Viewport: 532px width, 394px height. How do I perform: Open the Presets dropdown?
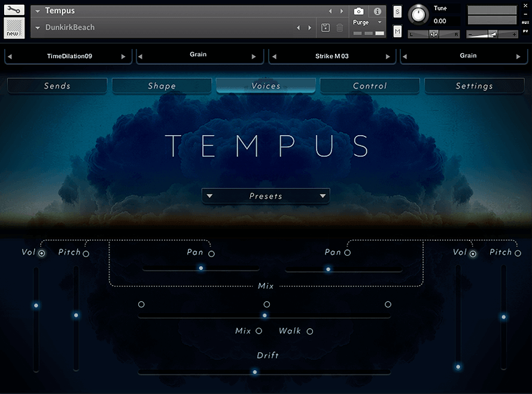coord(266,196)
